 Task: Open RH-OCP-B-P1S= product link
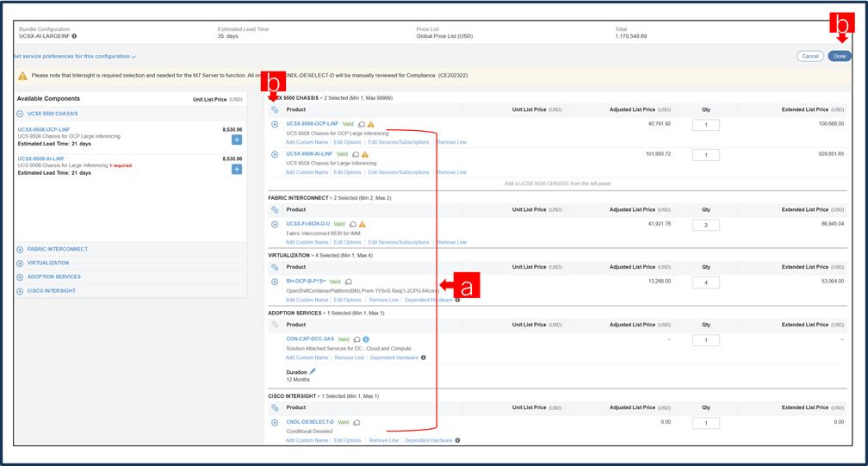[306, 281]
